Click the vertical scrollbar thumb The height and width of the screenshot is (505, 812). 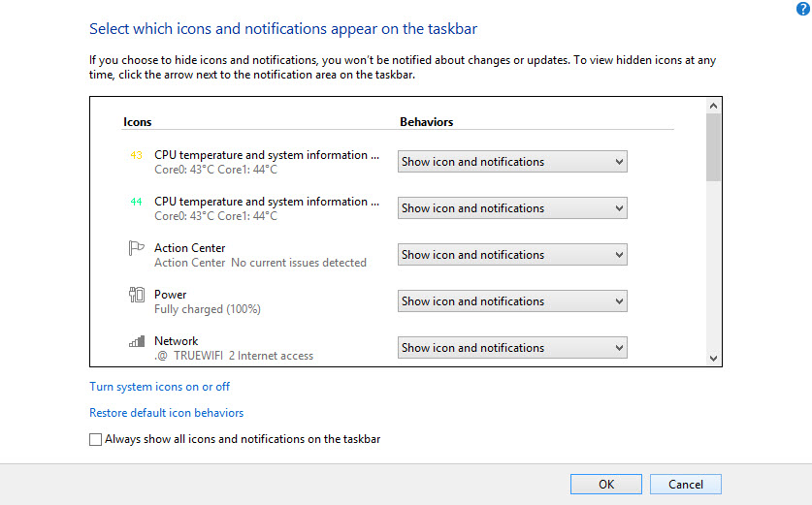click(714, 147)
